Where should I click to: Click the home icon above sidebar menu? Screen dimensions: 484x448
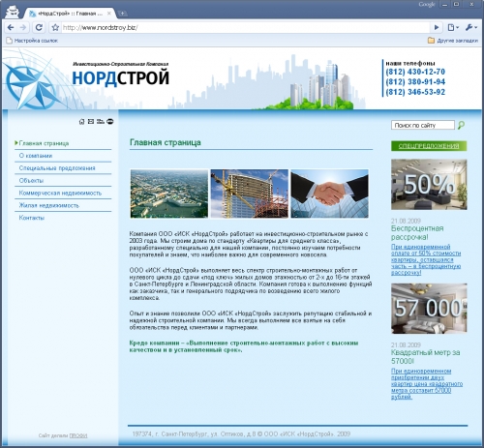[x=82, y=122]
